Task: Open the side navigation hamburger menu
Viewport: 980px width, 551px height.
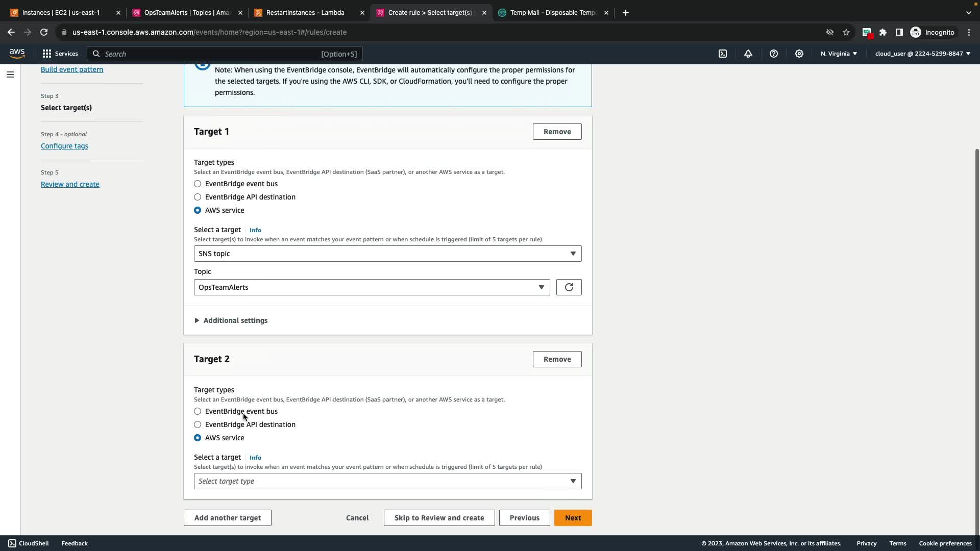Action: click(x=10, y=74)
